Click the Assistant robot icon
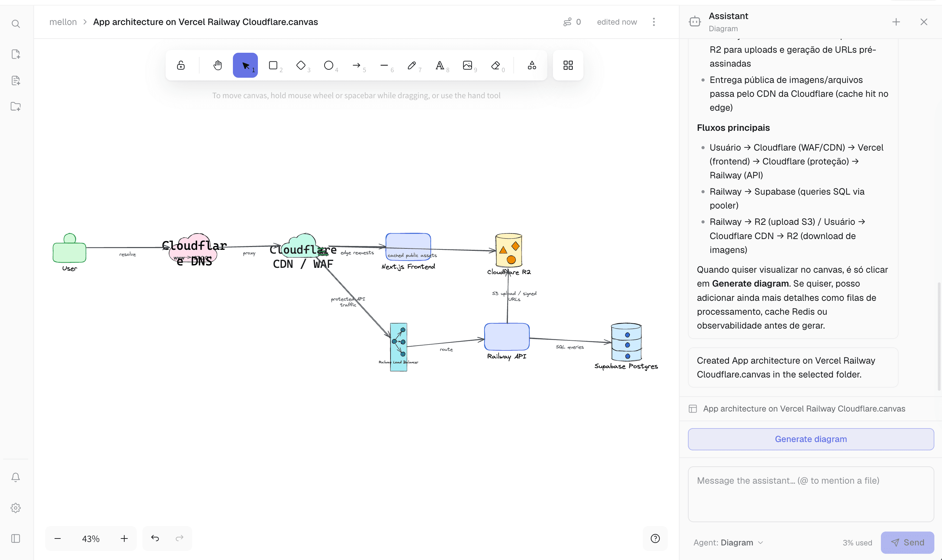Screen dimensions: 942x560 (x=695, y=22)
